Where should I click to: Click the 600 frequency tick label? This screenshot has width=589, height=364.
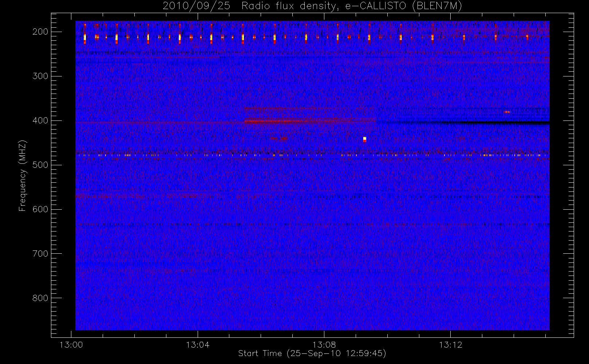40,209
